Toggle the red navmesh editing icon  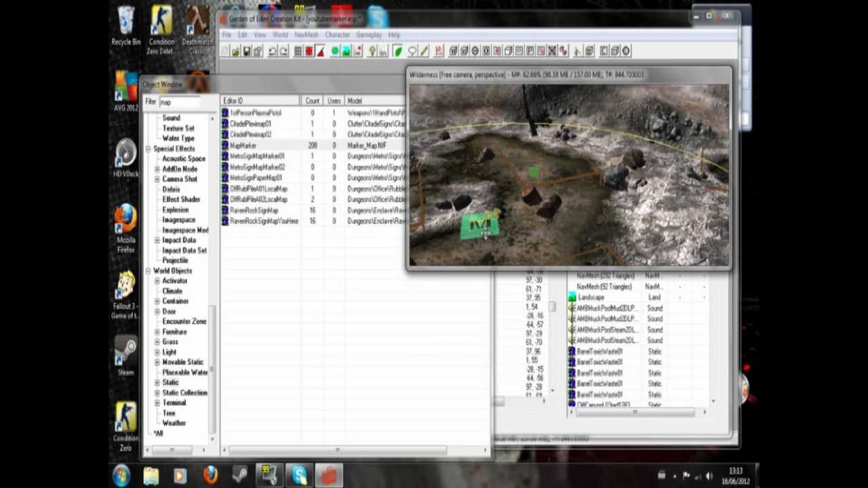coord(439,51)
